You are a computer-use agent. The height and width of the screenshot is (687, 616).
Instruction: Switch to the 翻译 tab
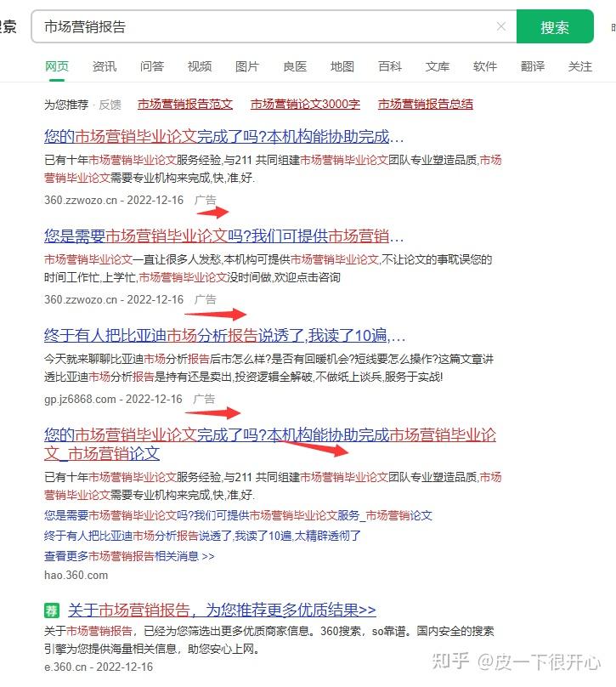point(533,66)
